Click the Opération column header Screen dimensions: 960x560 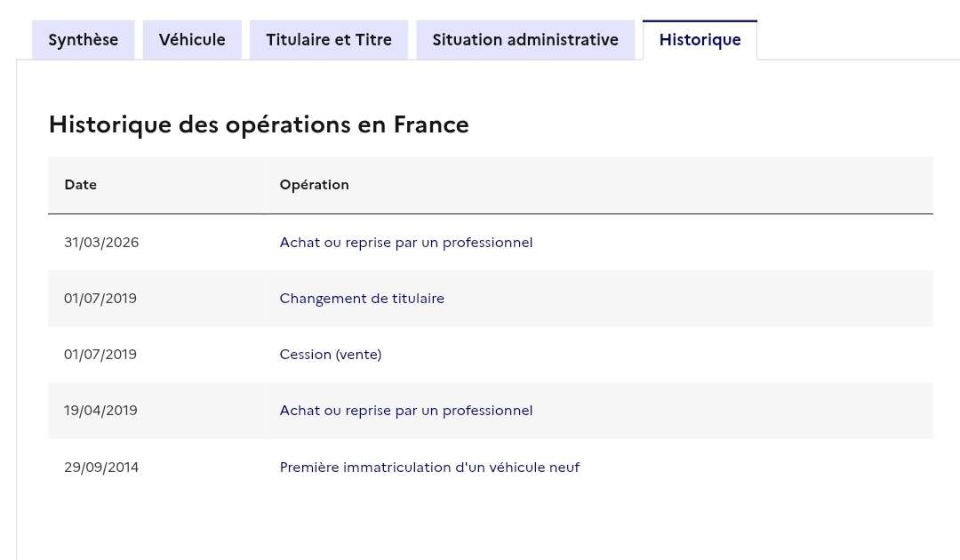(314, 185)
